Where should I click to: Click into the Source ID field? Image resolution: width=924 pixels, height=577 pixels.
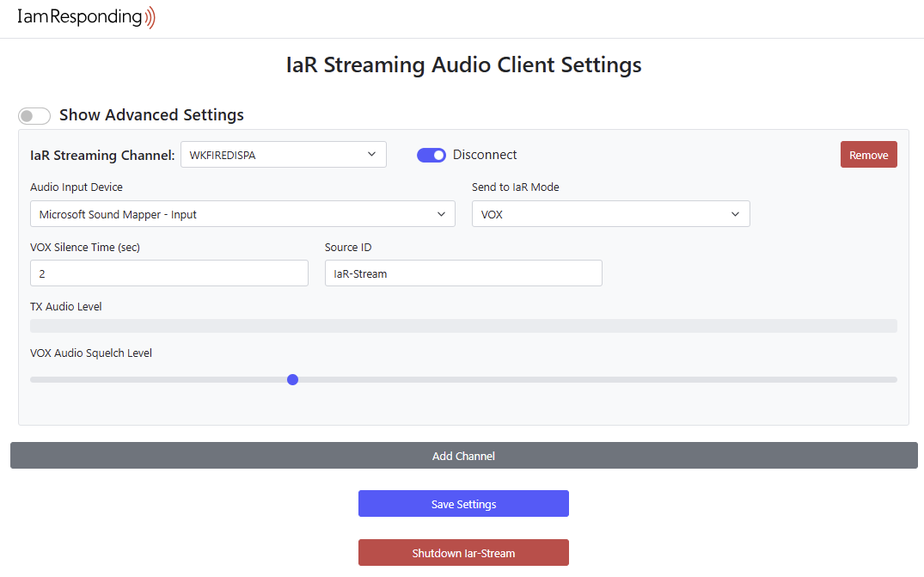(463, 273)
